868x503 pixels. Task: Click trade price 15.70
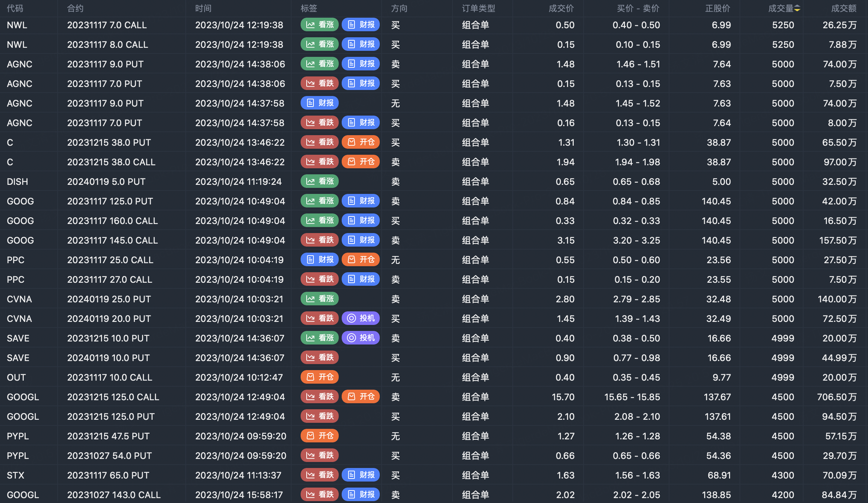click(x=563, y=397)
